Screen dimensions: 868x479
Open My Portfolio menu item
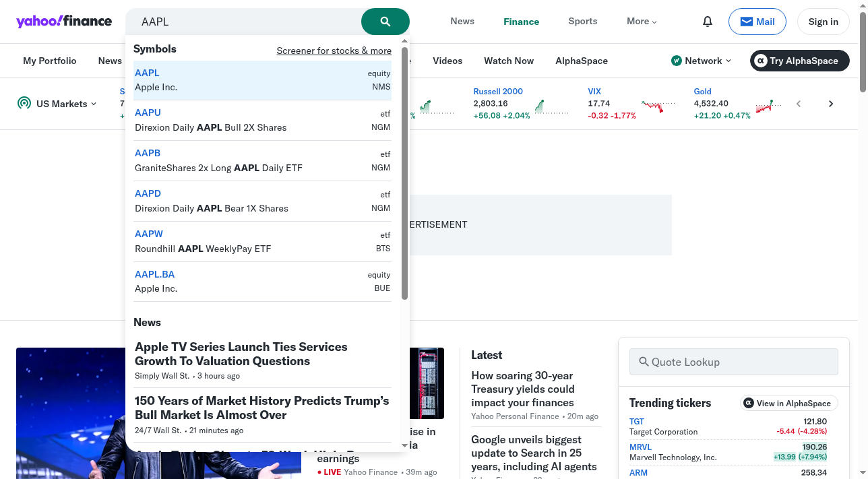click(50, 61)
